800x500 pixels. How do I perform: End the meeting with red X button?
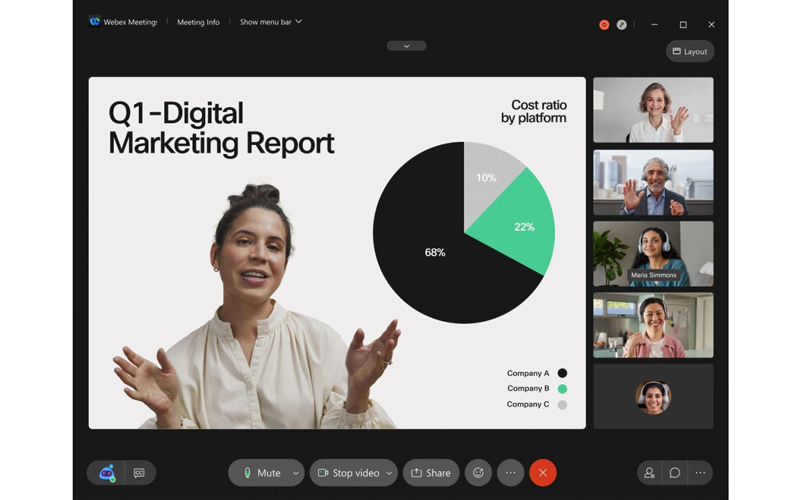[x=543, y=473]
